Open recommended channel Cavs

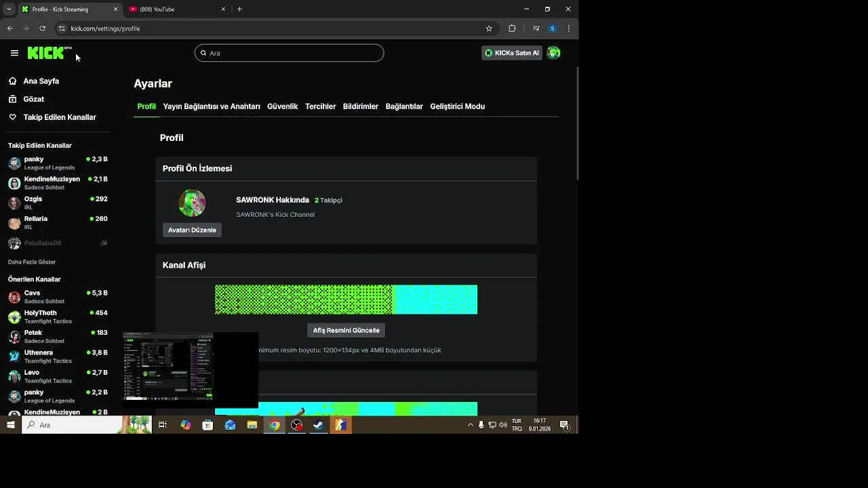pos(58,297)
